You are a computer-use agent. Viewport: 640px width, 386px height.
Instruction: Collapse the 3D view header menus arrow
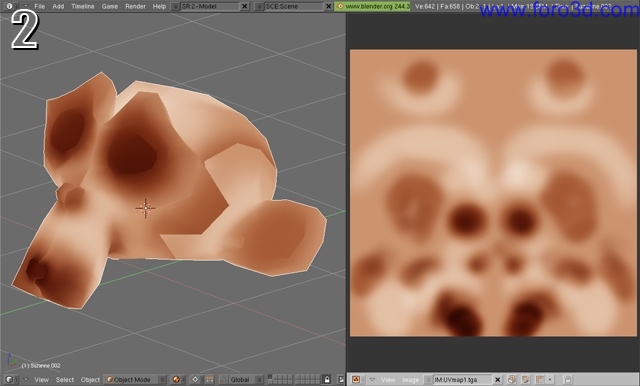pyautogui.click(x=26, y=379)
